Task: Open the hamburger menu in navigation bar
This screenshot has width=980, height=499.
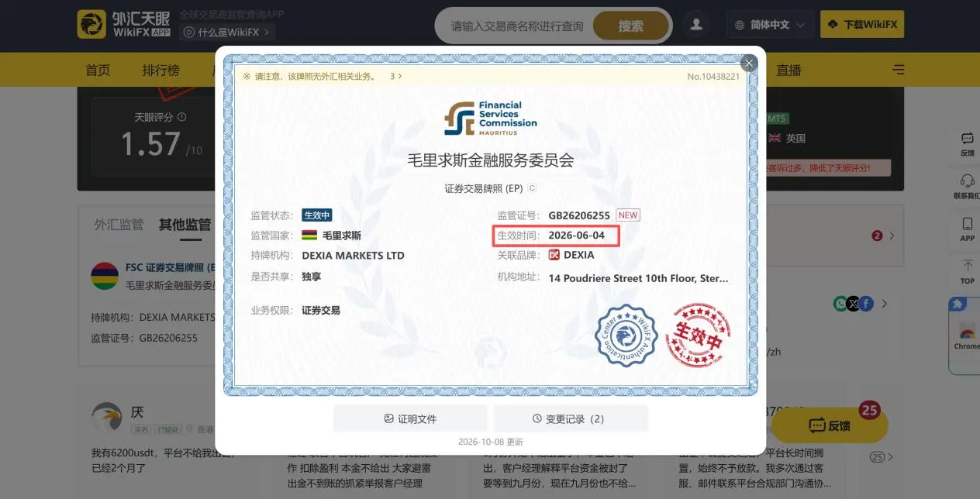Action: pyautogui.click(x=898, y=70)
